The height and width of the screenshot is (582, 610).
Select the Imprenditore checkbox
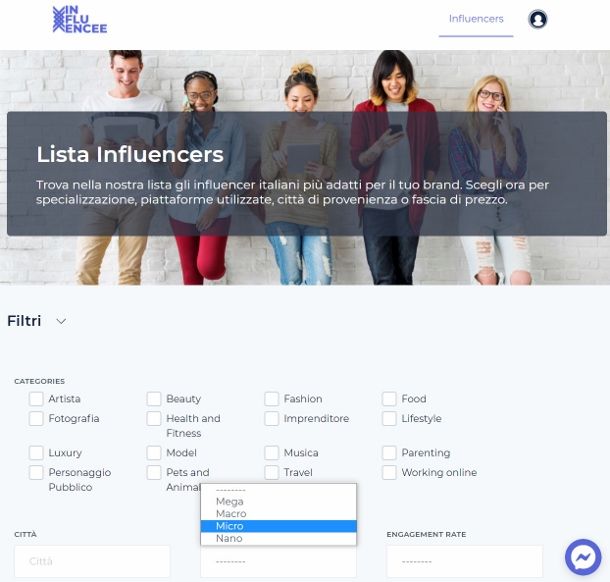(272, 419)
